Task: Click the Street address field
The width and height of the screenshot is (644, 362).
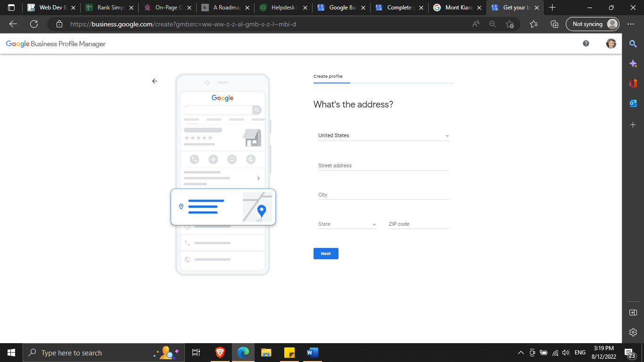Action: click(x=383, y=165)
